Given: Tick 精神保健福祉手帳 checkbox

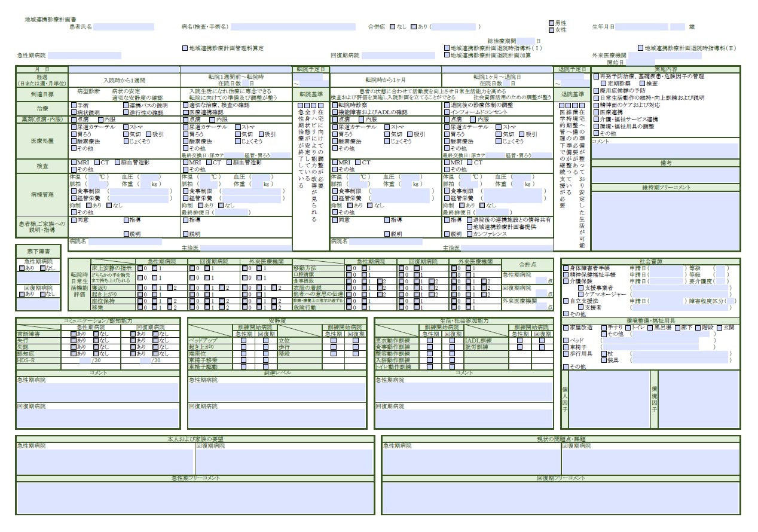Looking at the screenshot, I should (566, 275).
